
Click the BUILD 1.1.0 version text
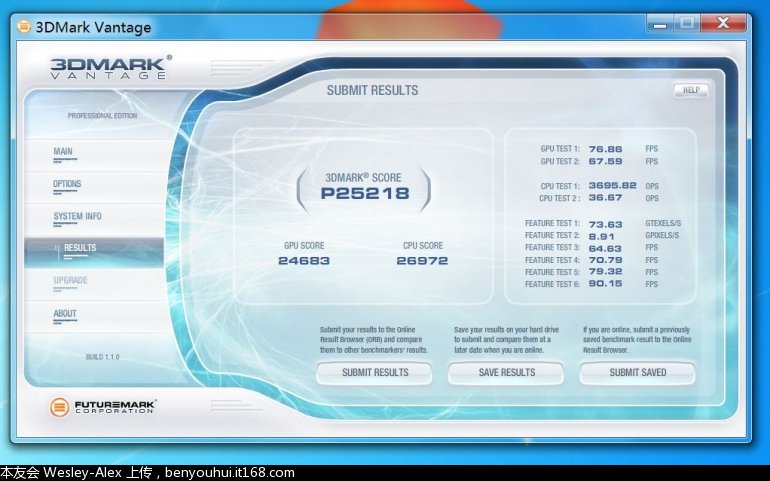tap(102, 357)
